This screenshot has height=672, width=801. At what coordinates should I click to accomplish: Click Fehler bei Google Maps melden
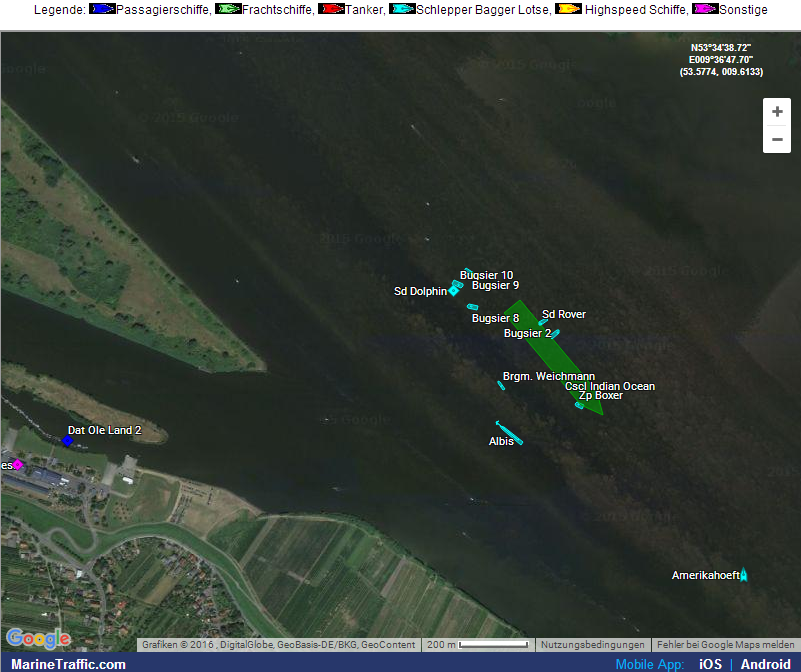pos(726,645)
